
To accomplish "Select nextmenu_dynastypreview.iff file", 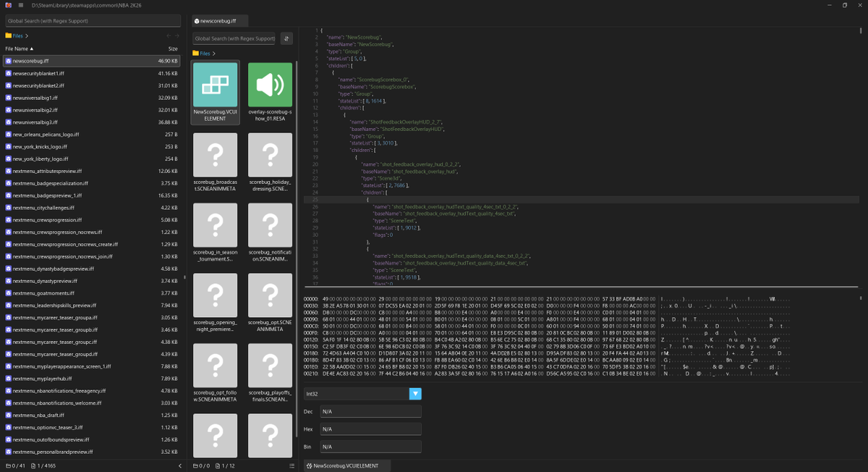I will [x=93, y=281].
